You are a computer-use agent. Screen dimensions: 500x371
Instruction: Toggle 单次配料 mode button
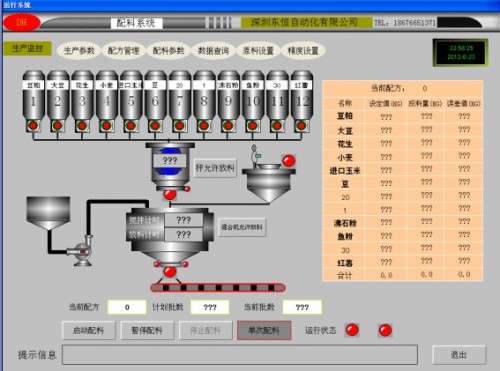pyautogui.click(x=264, y=330)
